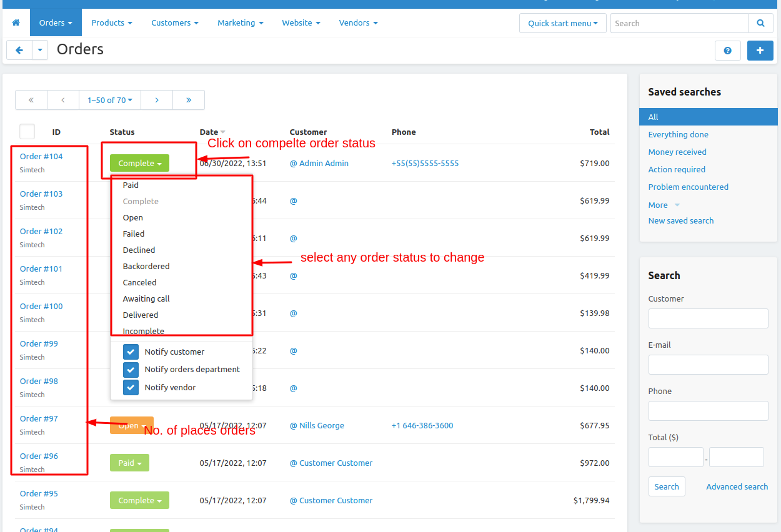Click the help question mark icon
The height and width of the screenshot is (532, 781).
pos(727,51)
